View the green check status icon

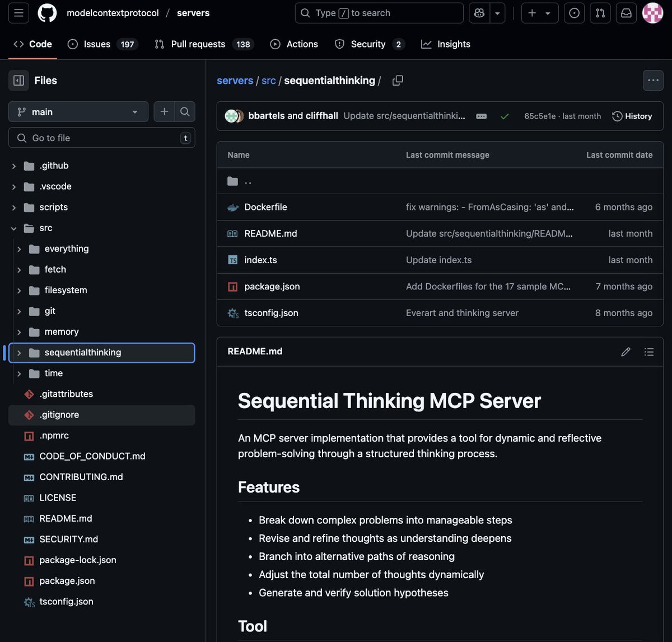point(505,116)
